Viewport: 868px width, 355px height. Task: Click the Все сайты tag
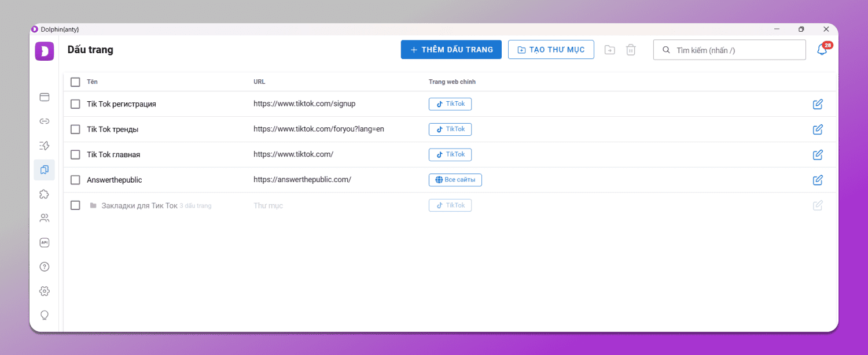click(x=455, y=180)
